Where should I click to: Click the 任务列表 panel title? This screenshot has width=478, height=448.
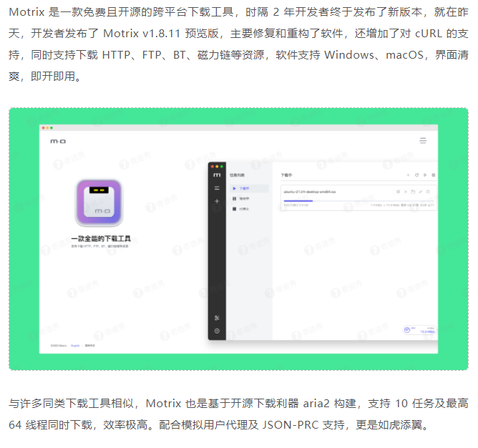click(x=237, y=175)
